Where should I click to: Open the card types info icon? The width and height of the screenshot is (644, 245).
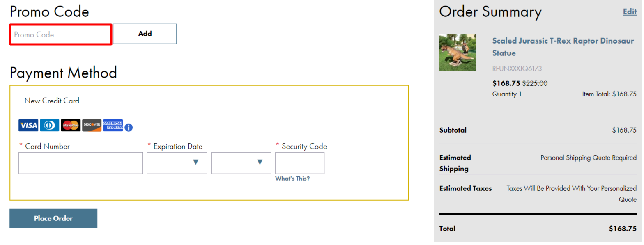coord(129,127)
